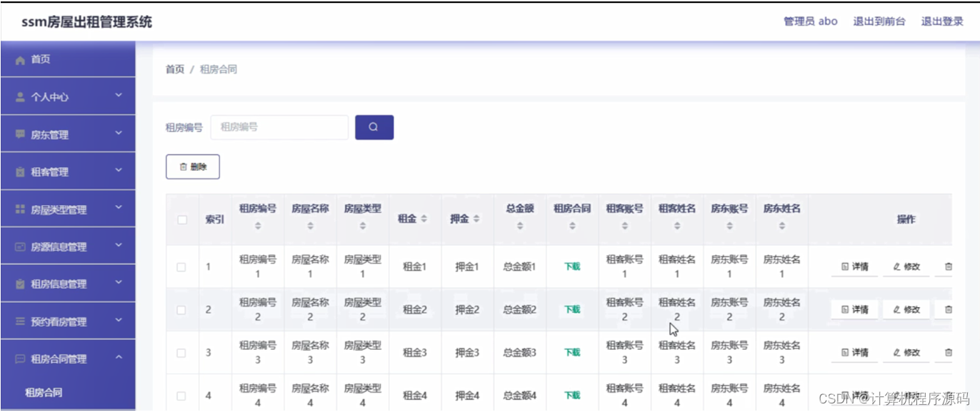
Task: Click the list icon beside 预约看房管理
Action: tap(20, 322)
